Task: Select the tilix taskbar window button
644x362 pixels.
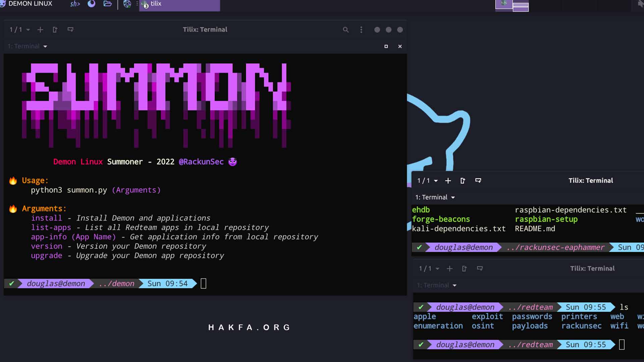Action: [x=180, y=5]
